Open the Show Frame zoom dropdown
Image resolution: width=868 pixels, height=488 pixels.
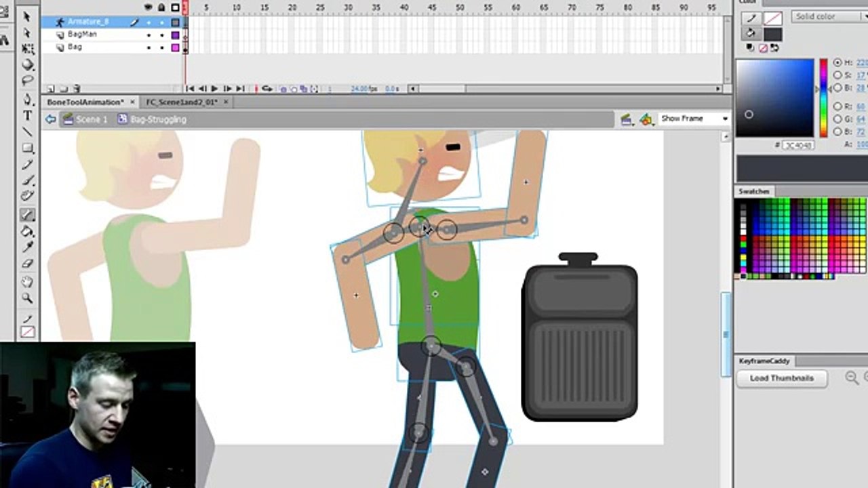[694, 119]
